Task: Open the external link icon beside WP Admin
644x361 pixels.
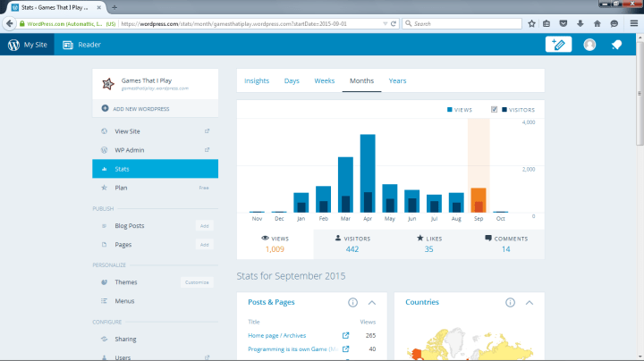Action: point(207,150)
